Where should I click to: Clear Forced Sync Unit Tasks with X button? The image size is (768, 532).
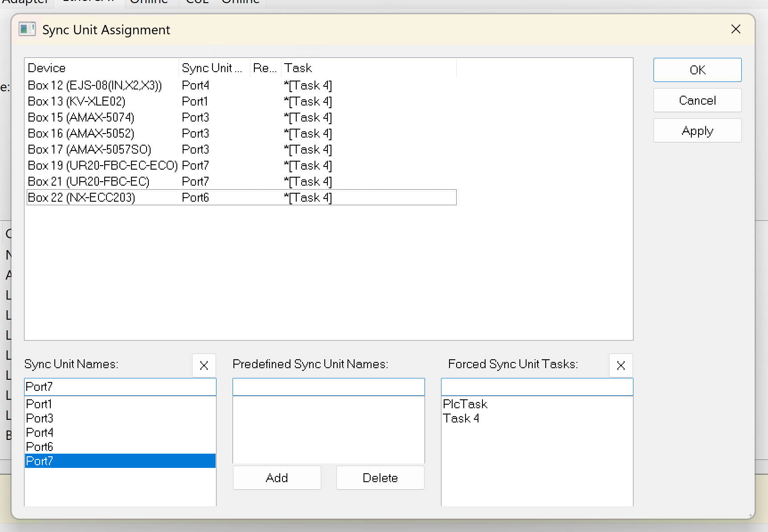click(x=621, y=365)
